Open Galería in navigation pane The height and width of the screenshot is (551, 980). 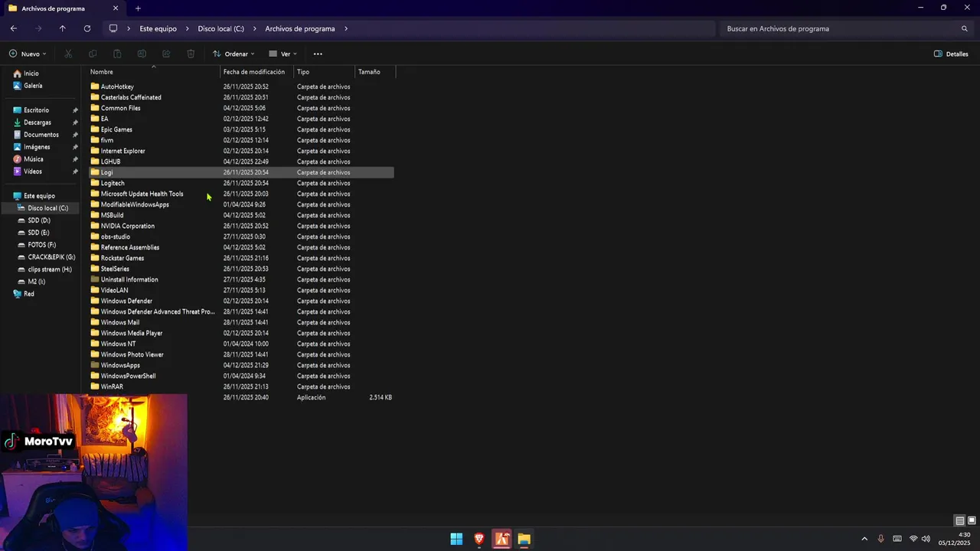pyautogui.click(x=32, y=86)
